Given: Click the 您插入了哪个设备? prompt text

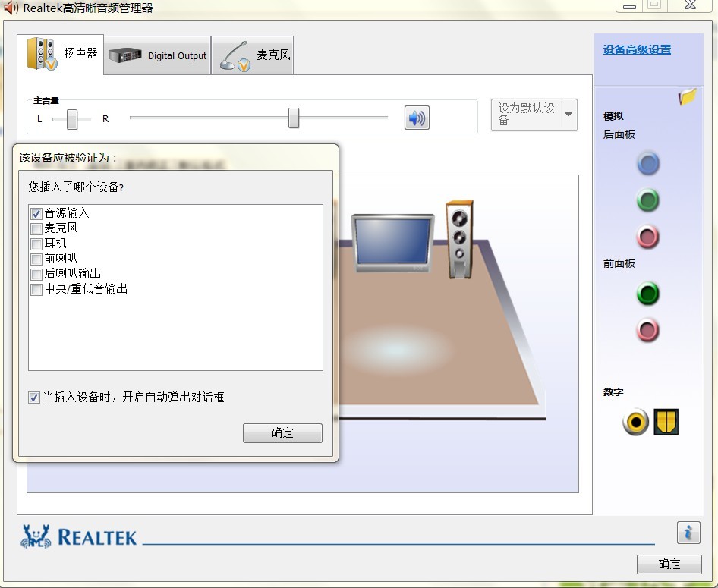Looking at the screenshot, I should click(x=76, y=187).
